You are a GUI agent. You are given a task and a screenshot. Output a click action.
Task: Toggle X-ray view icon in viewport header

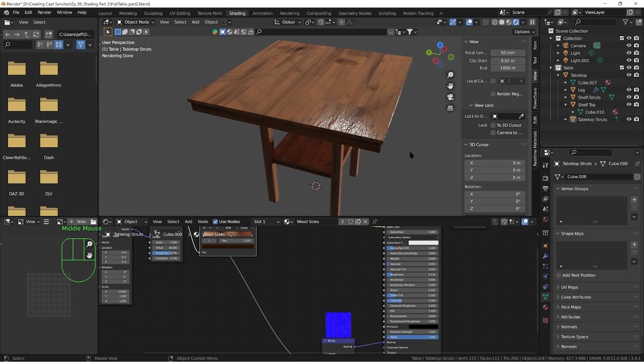pos(486,22)
